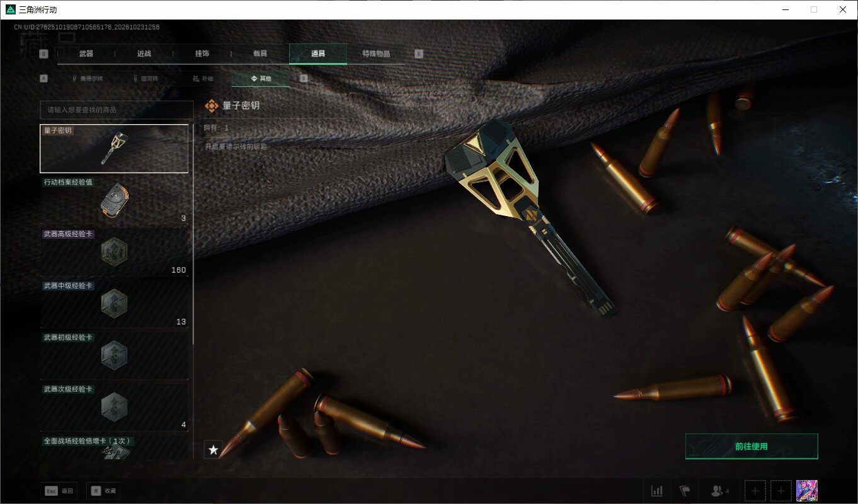Open the 载具 tab
The image size is (858, 504).
(260, 54)
